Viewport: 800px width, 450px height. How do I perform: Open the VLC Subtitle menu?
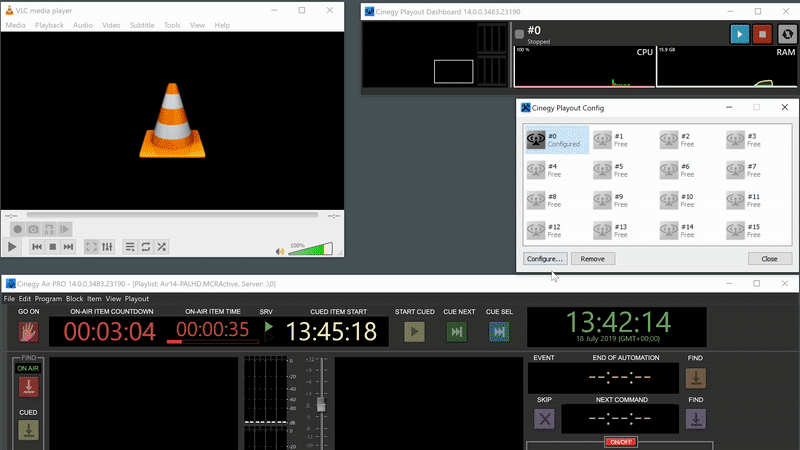click(x=142, y=25)
